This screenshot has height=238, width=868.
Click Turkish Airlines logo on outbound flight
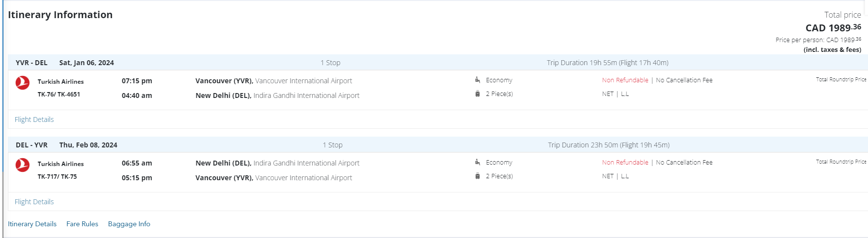[23, 83]
